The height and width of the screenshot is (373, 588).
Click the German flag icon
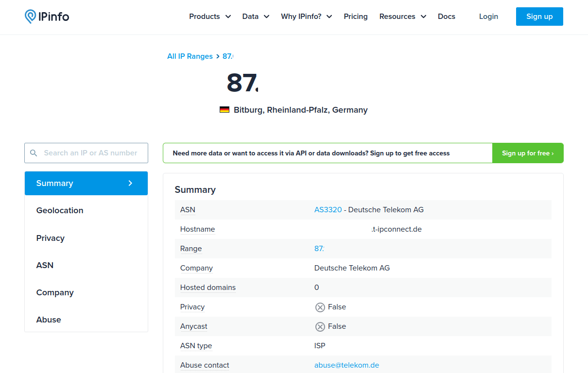pyautogui.click(x=225, y=110)
